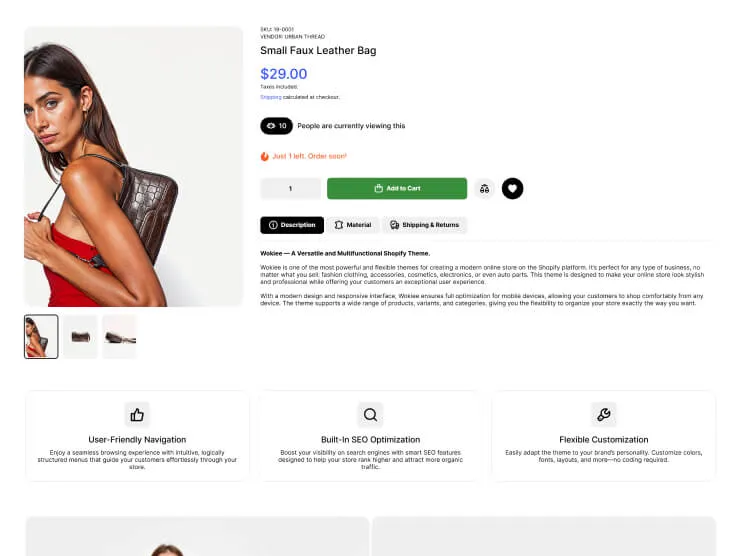The height and width of the screenshot is (556, 740).
Task: Click the Small Faux Leather Bag title
Action: (318, 51)
